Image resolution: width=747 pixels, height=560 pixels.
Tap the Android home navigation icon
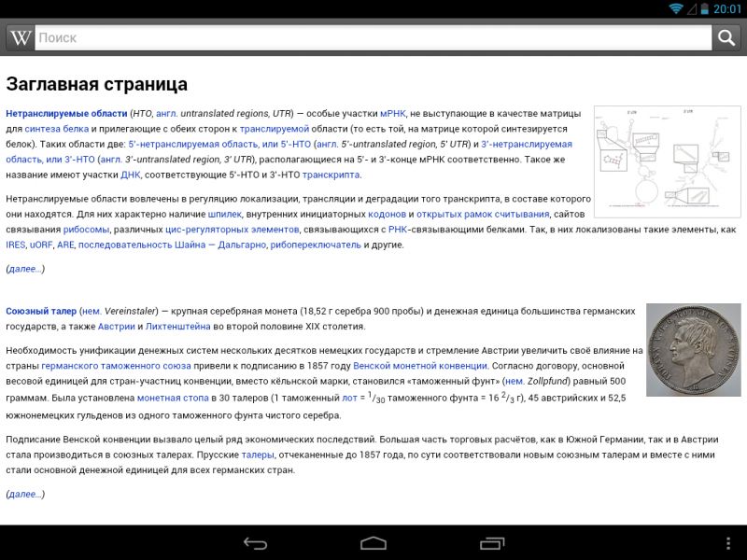pyautogui.click(x=373, y=542)
